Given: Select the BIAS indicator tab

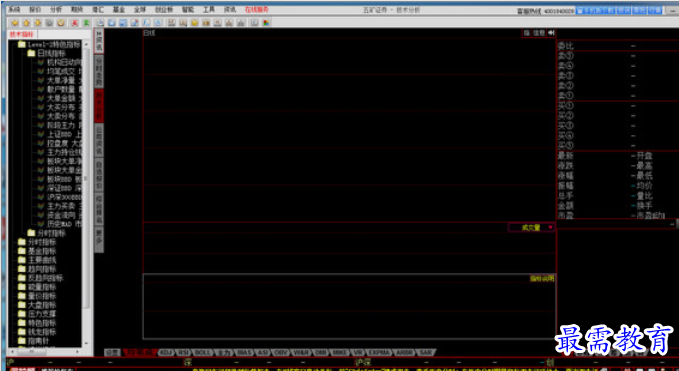Looking at the screenshot, I should [244, 353].
